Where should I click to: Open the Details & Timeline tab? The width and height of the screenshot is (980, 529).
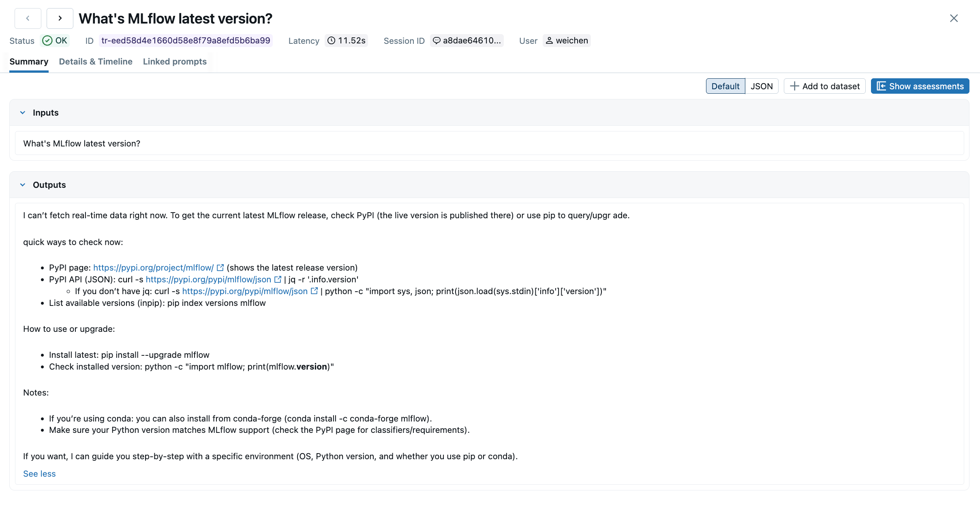pos(96,62)
